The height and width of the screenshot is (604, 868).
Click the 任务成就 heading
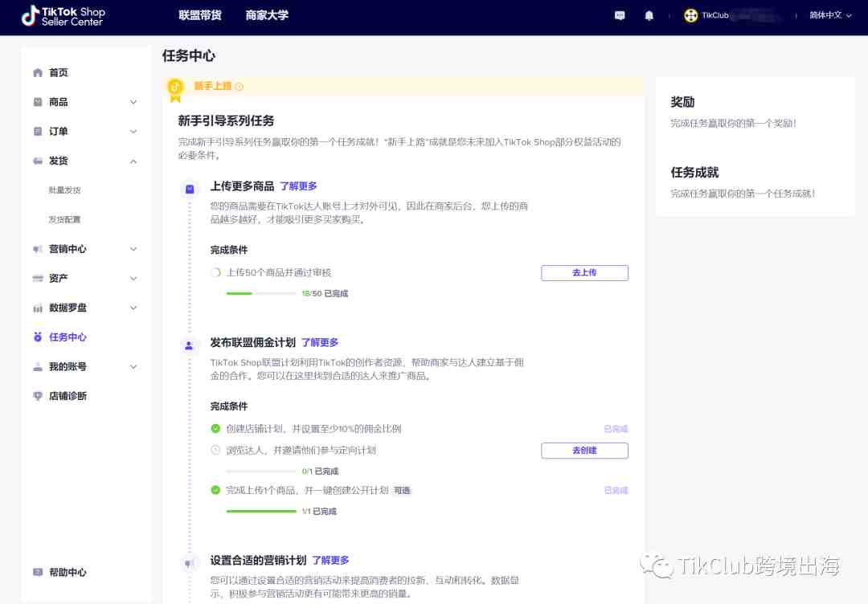694,173
